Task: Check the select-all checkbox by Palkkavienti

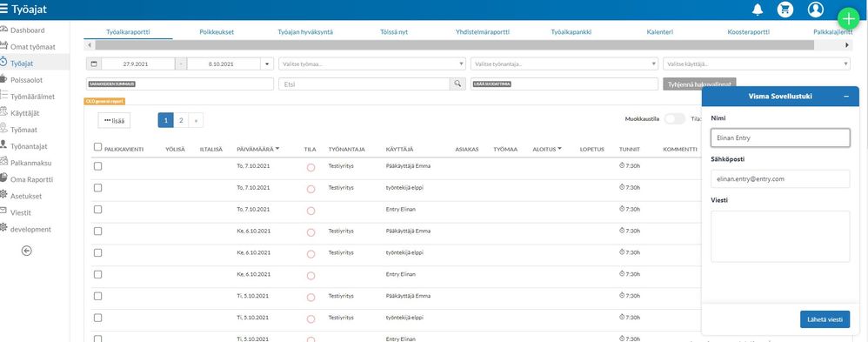Action: pos(98,147)
